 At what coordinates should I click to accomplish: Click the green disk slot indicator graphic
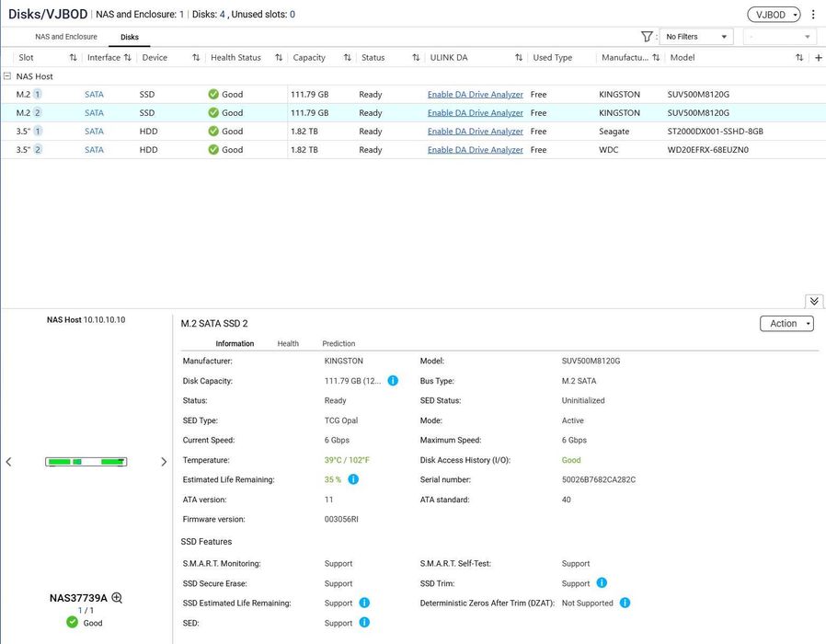point(86,462)
